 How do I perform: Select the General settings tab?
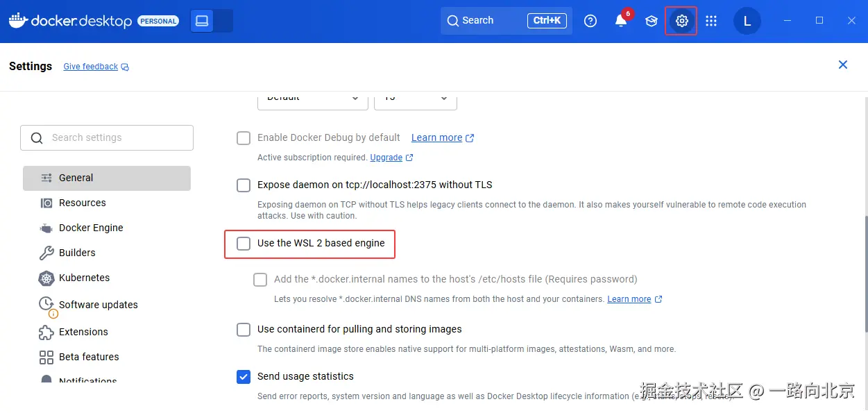click(107, 178)
